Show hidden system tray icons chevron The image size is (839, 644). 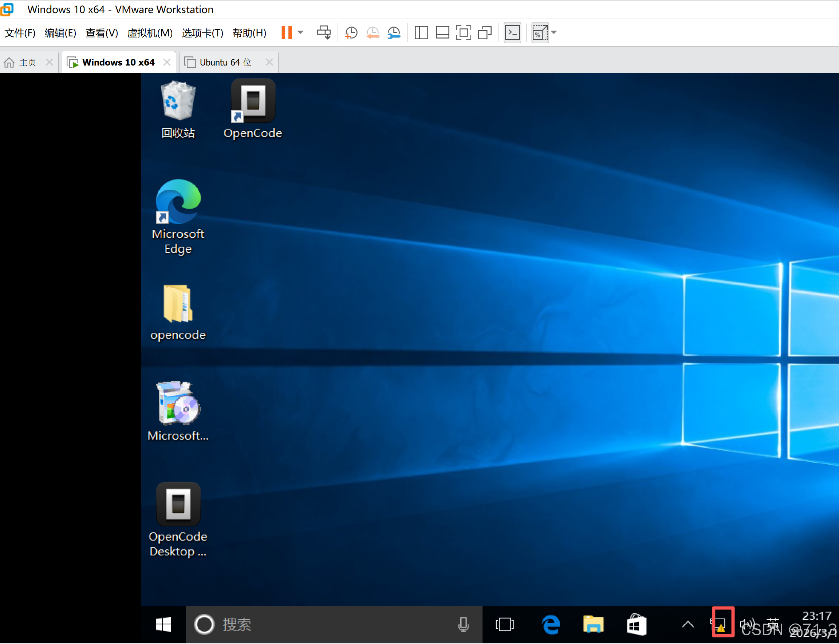688,625
